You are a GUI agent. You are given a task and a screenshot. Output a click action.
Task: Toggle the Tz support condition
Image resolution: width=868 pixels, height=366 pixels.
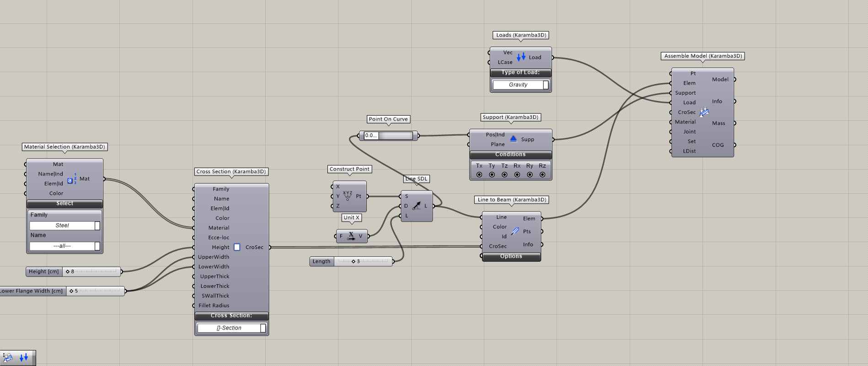pyautogui.click(x=504, y=175)
